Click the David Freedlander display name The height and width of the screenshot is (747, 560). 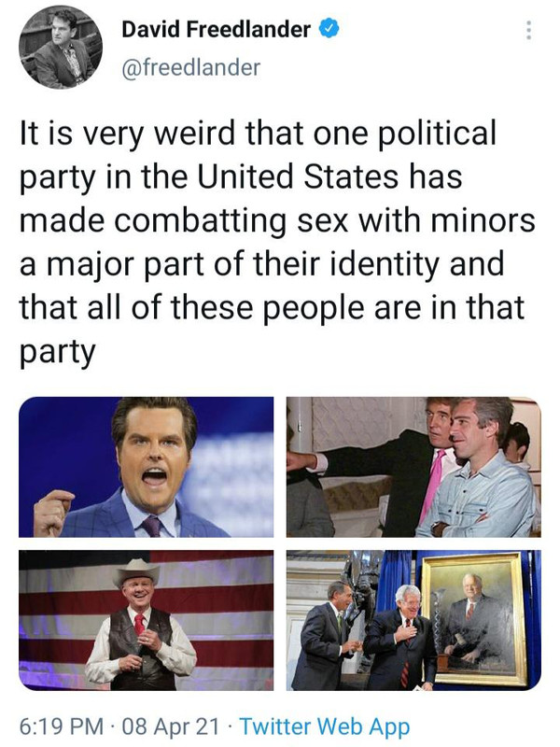[x=216, y=30]
